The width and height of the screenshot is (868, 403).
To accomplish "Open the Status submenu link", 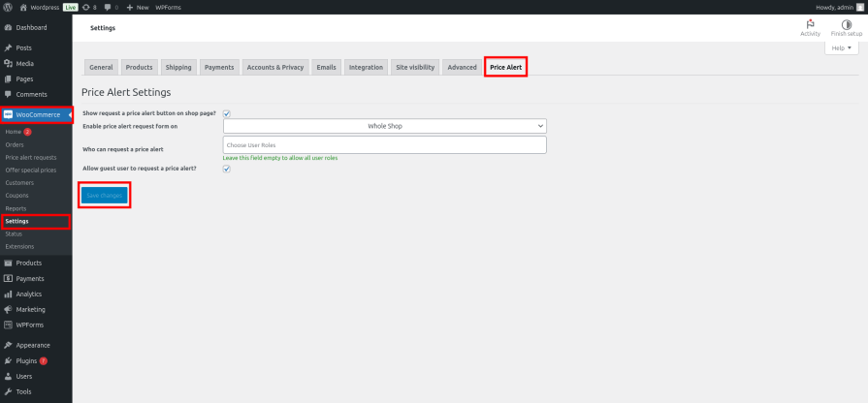I will 14,233.
